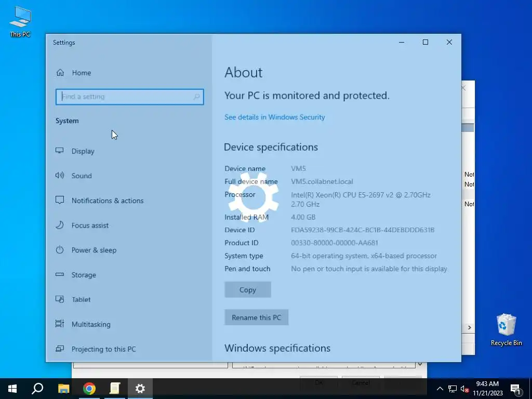Click Rename this PC button

point(257,317)
